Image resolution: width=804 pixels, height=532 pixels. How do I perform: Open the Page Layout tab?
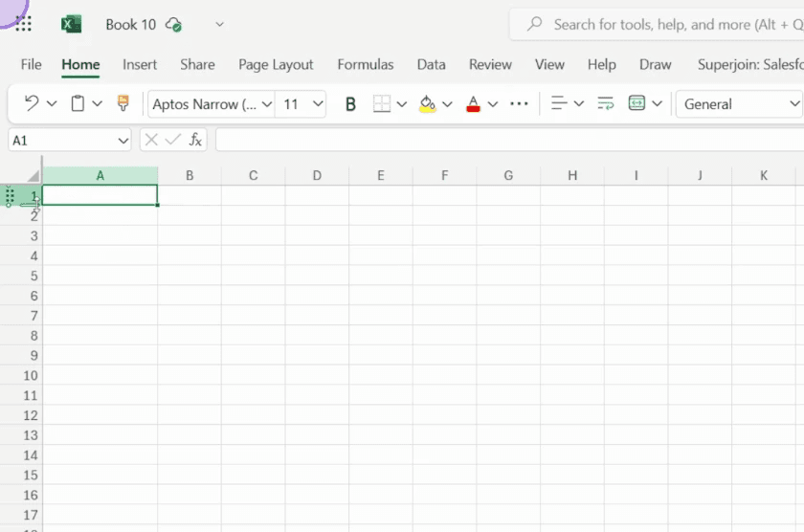pyautogui.click(x=276, y=64)
